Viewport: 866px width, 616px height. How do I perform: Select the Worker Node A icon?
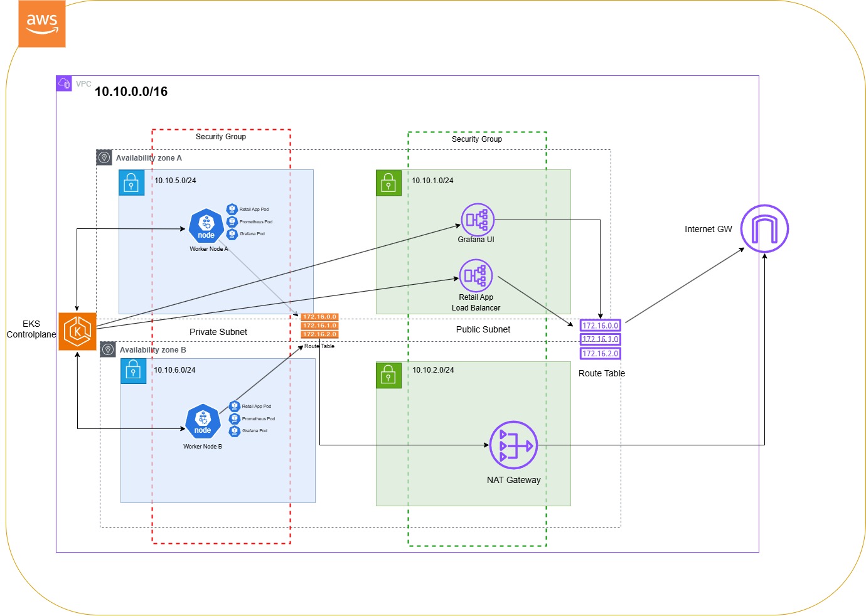coord(206,226)
